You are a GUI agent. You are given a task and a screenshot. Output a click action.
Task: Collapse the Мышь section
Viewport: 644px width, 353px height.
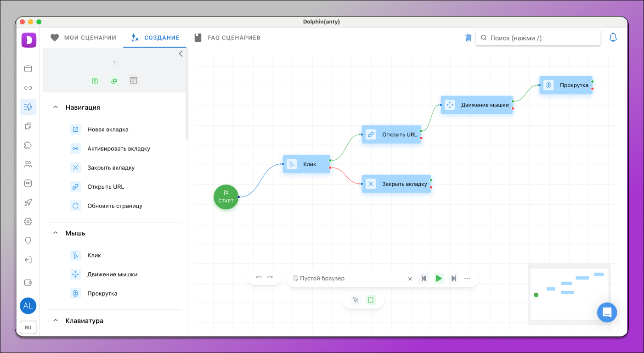(56, 233)
